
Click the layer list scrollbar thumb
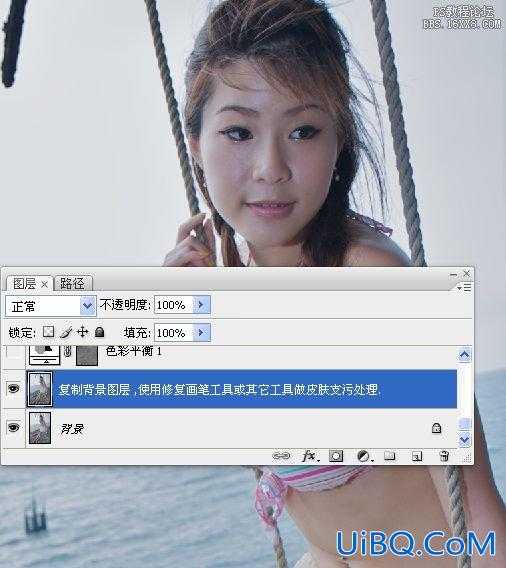(464, 423)
